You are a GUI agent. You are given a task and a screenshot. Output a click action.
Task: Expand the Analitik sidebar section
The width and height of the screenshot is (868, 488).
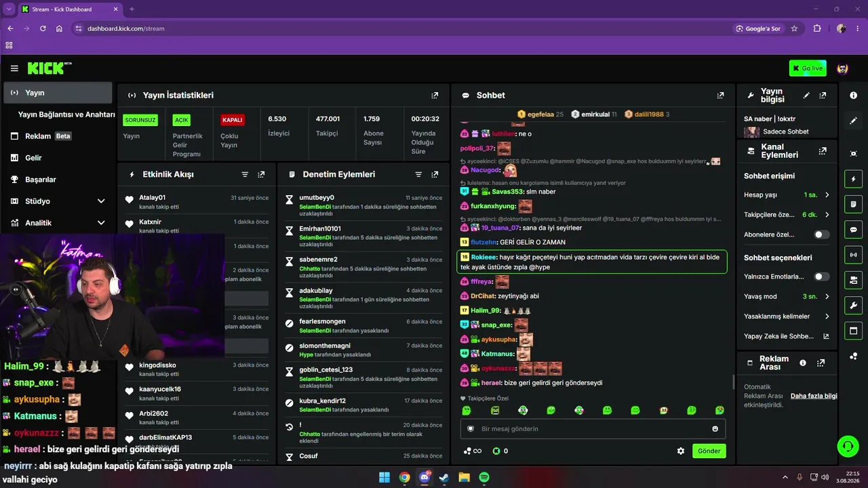[x=101, y=223]
